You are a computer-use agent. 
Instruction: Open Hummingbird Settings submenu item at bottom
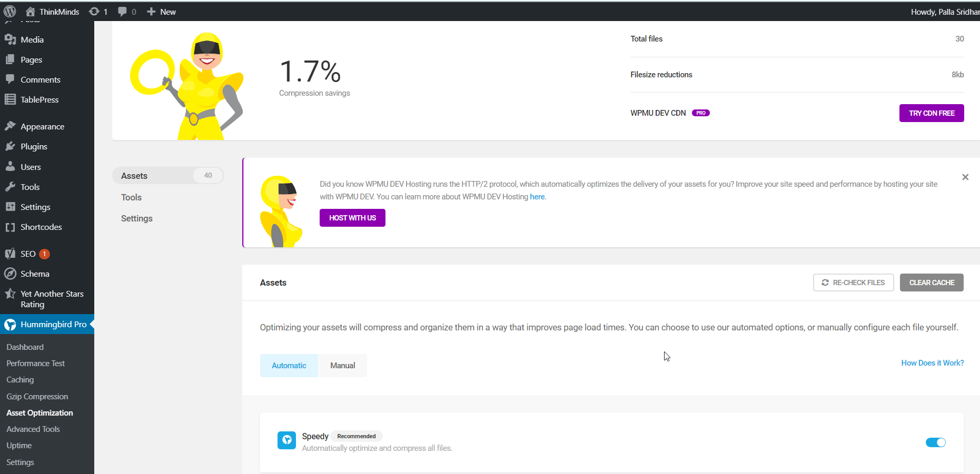(20, 462)
